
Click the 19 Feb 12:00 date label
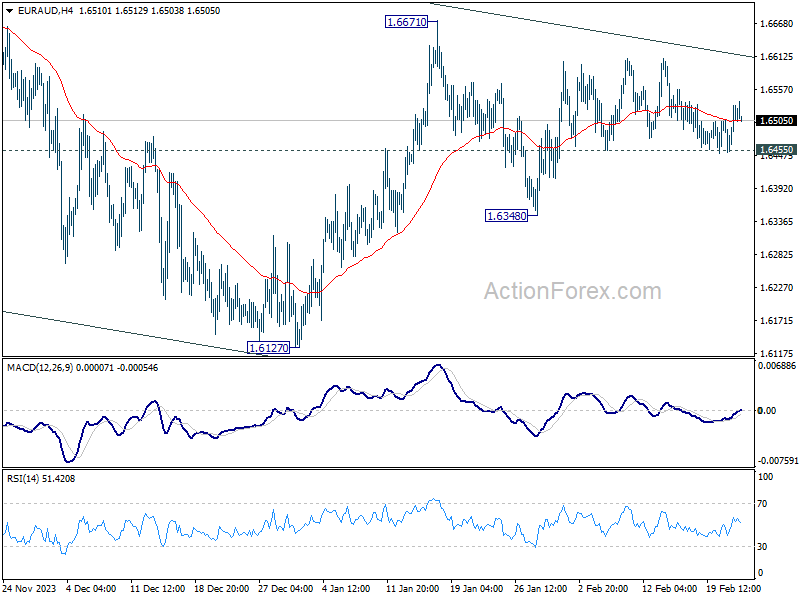click(x=734, y=588)
